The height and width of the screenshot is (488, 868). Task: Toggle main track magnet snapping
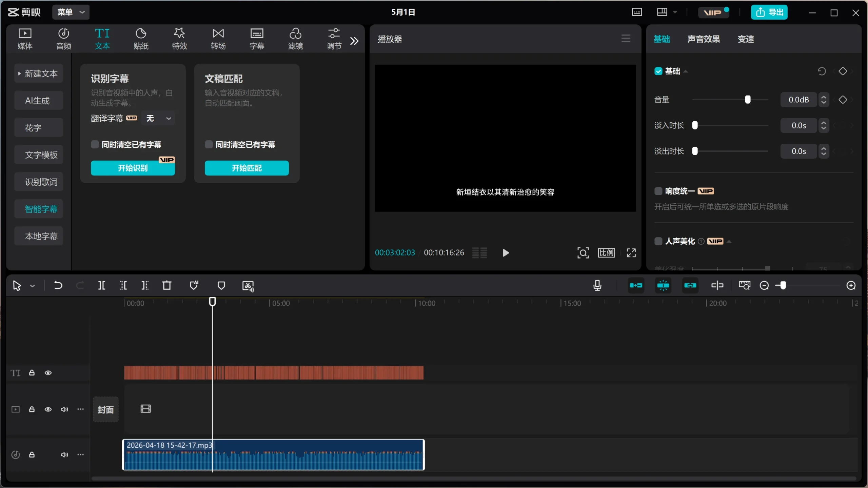coord(636,285)
